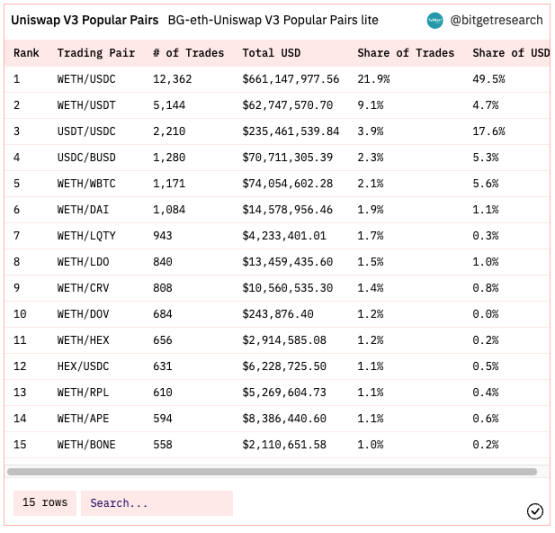Click the 943 trades value
Screen dimensions: 555x533
point(162,236)
